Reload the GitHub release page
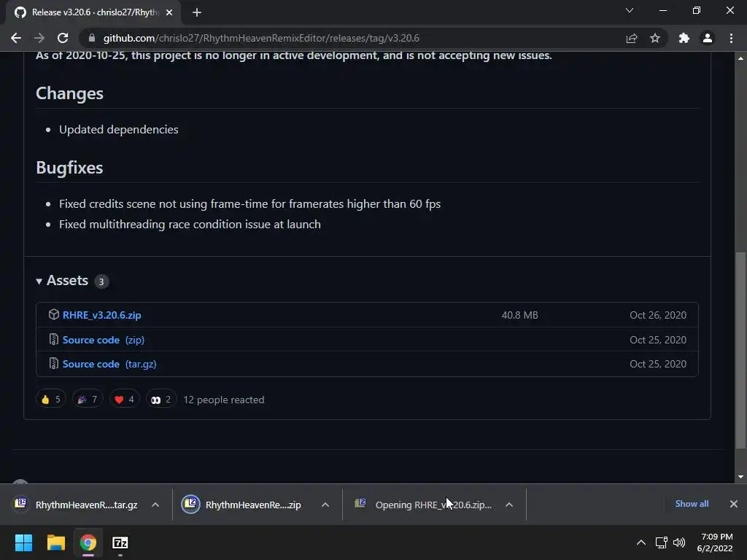747x560 pixels. (x=63, y=38)
